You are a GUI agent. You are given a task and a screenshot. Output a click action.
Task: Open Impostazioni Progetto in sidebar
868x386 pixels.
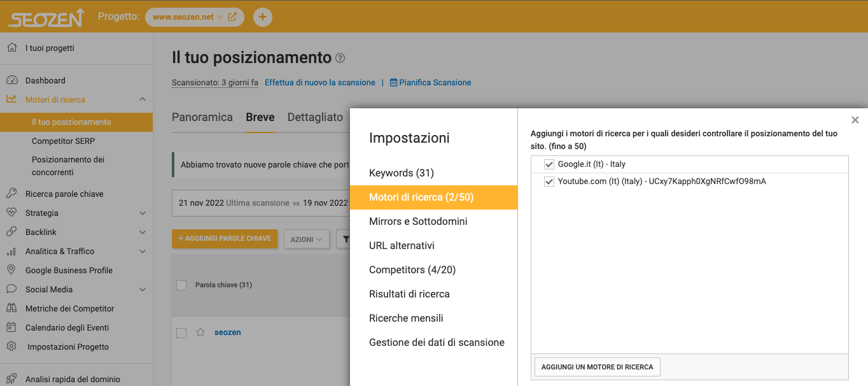68,347
